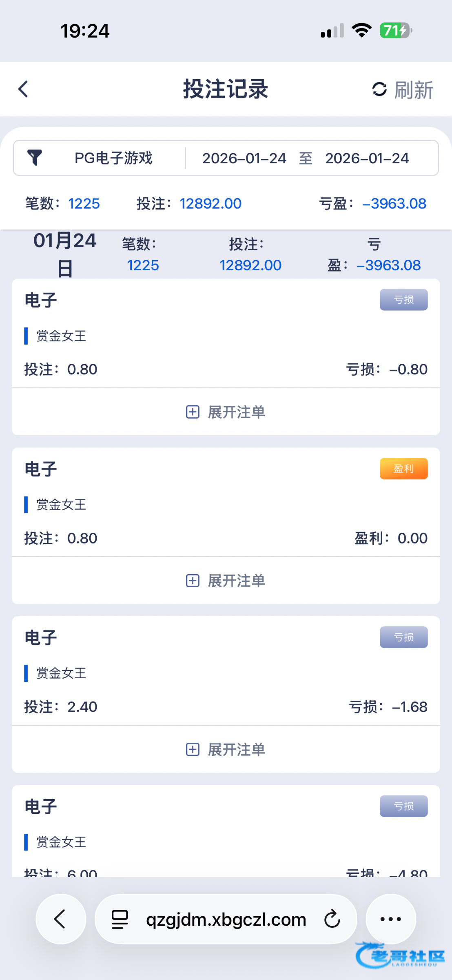
Task: Open the browser tabs icon in address bar
Action: coord(120,919)
